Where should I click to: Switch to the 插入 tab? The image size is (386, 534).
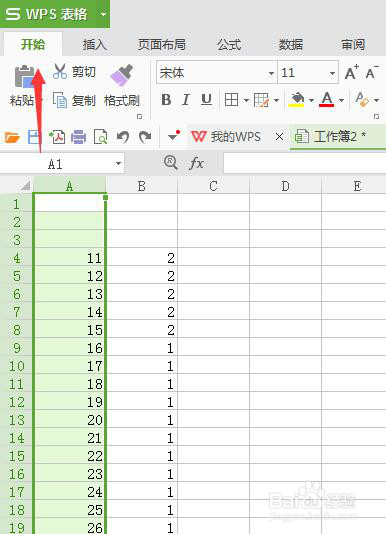(95, 45)
